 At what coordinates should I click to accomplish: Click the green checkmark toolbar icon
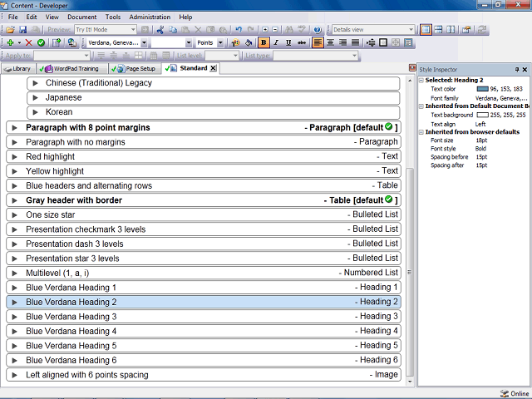(x=41, y=42)
